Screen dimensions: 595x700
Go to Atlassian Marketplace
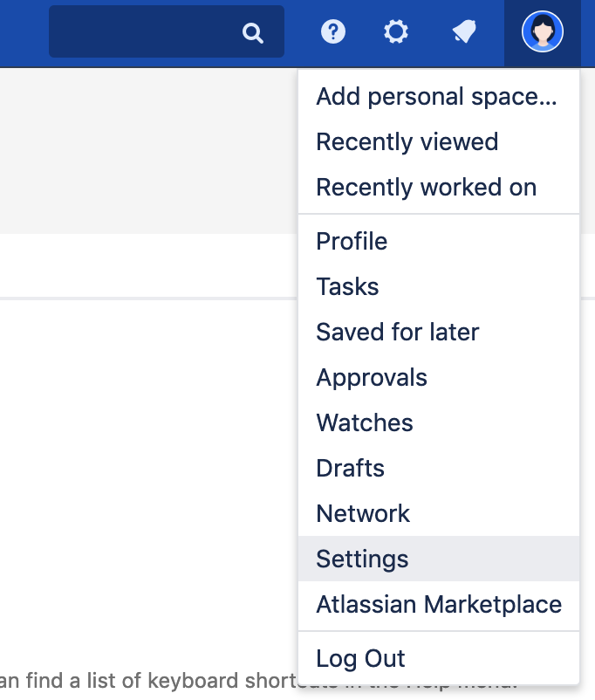(x=439, y=605)
